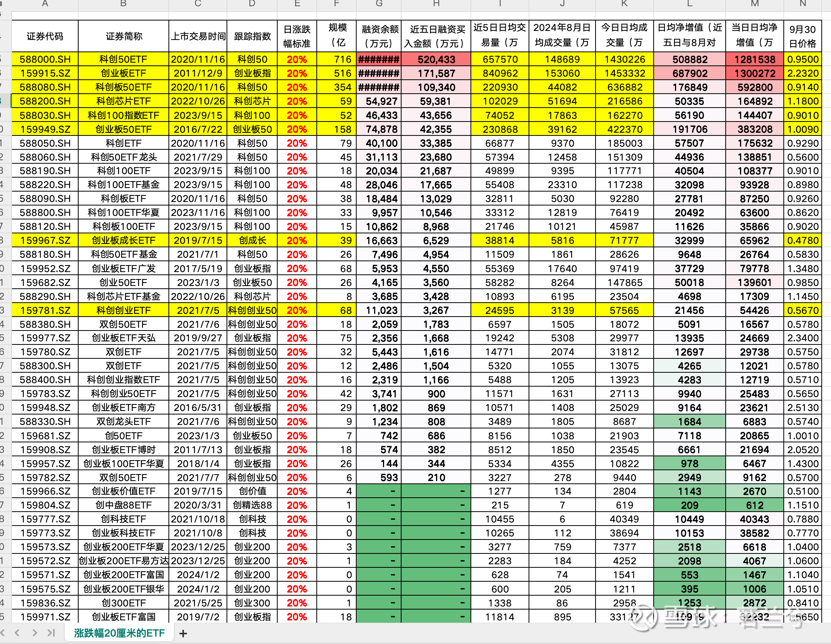Image resolution: width=831 pixels, height=644 pixels.
Task: Select cell 588050.SH
Action: click(45, 143)
